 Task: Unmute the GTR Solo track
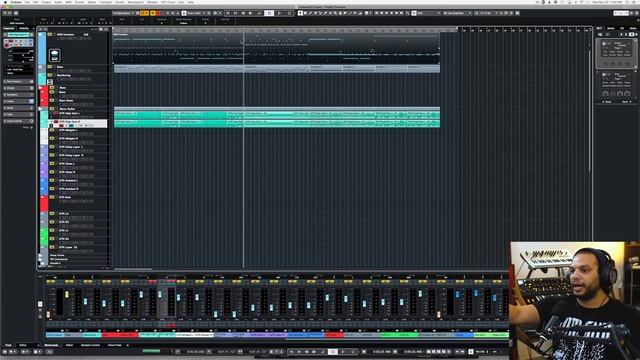52,197
